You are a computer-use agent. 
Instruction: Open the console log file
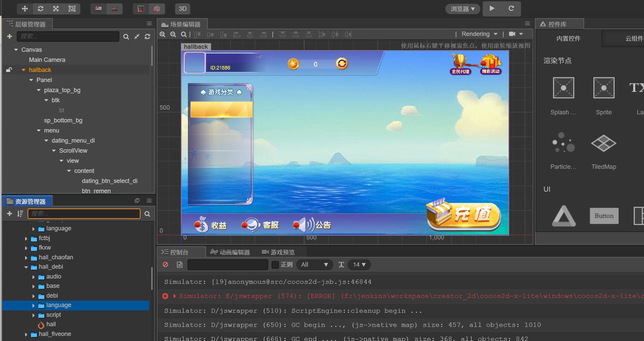[179, 265]
